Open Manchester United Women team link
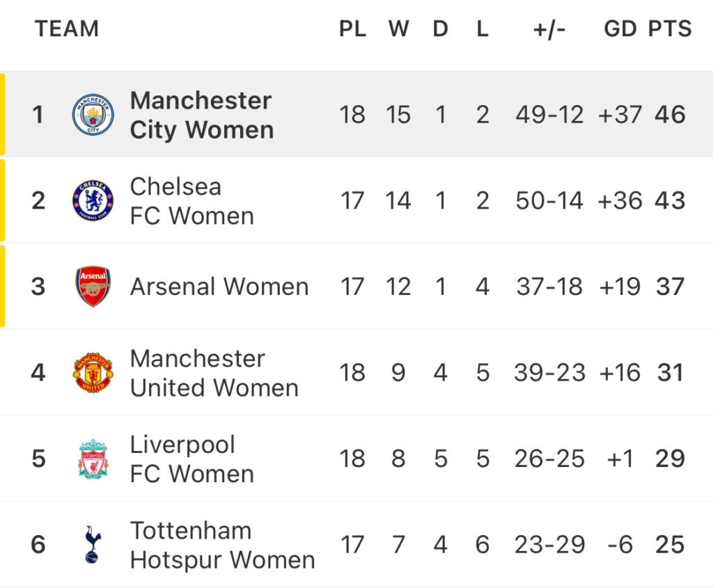Screen dimensions: 713x588 pyautogui.click(x=214, y=373)
